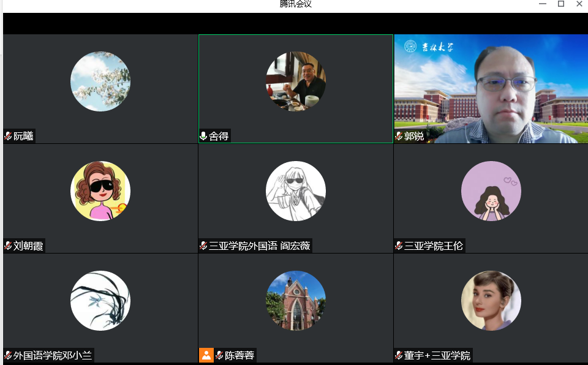Image resolution: width=588 pixels, height=365 pixels.
Task: Click the name label 陈蓉蓉
Action: tap(239, 355)
